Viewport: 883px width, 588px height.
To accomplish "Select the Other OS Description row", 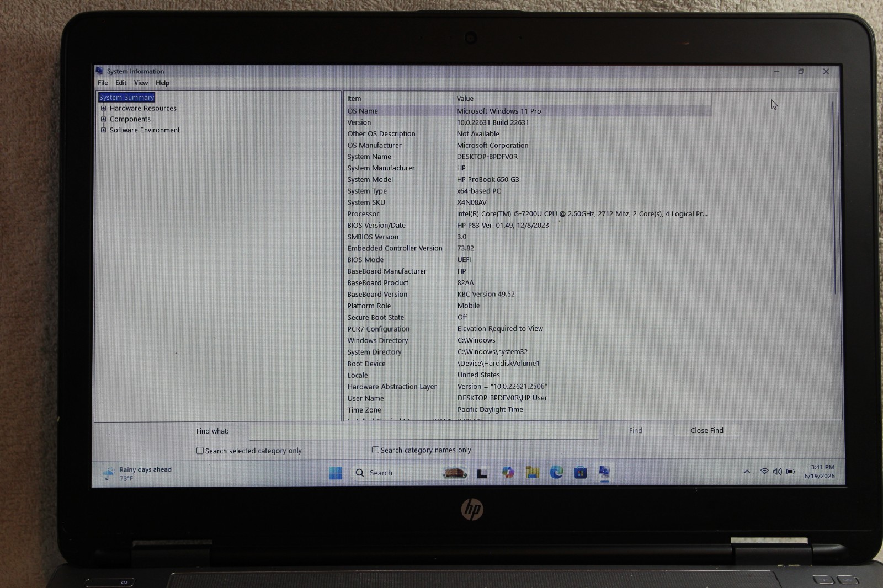I will click(x=528, y=134).
